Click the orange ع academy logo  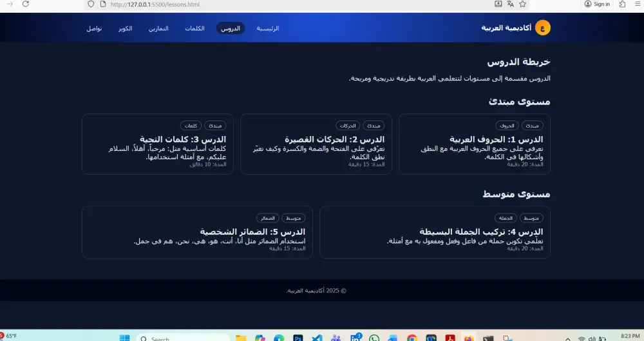click(x=542, y=28)
